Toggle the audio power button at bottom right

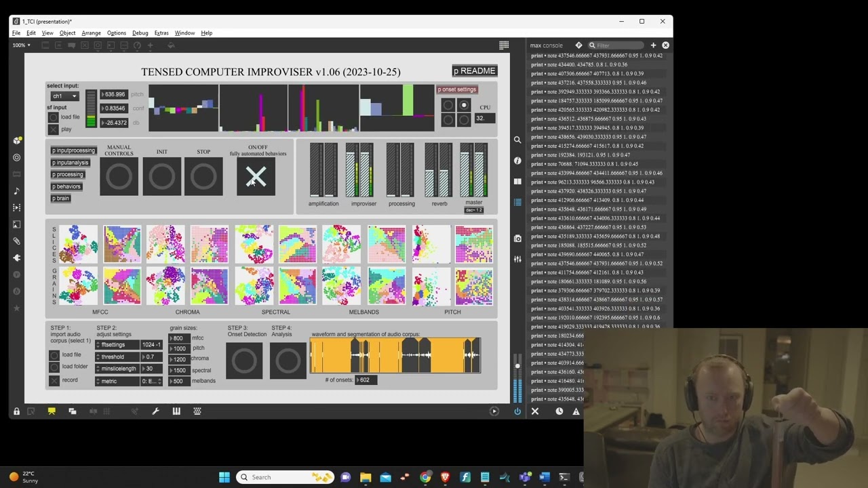tap(517, 411)
